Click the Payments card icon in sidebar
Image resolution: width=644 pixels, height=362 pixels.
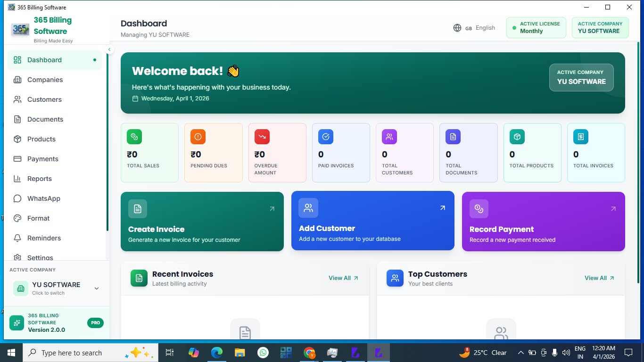point(17,159)
